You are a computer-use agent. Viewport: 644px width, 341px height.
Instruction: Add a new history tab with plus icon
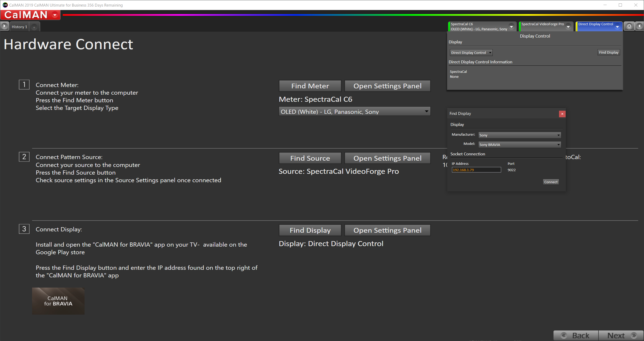(x=34, y=27)
